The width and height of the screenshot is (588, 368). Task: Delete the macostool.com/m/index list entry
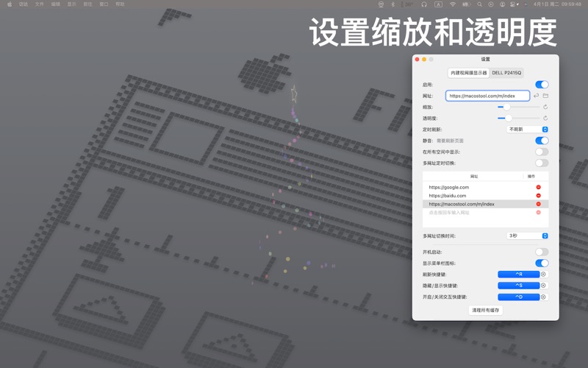pos(539,204)
